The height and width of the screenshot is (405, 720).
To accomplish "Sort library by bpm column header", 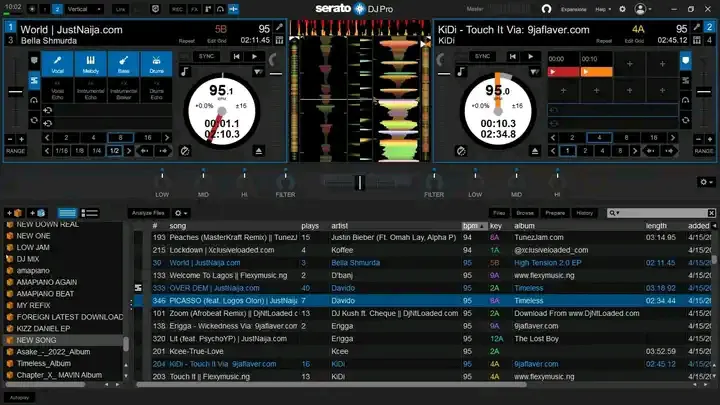I will (474, 226).
